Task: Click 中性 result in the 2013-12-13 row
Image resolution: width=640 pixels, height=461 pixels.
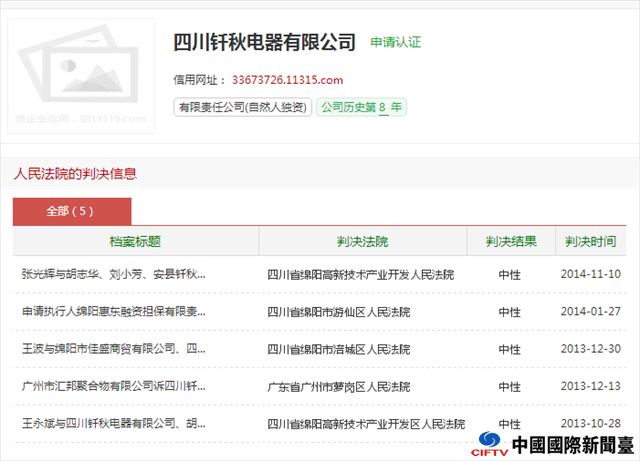Action: (509, 387)
